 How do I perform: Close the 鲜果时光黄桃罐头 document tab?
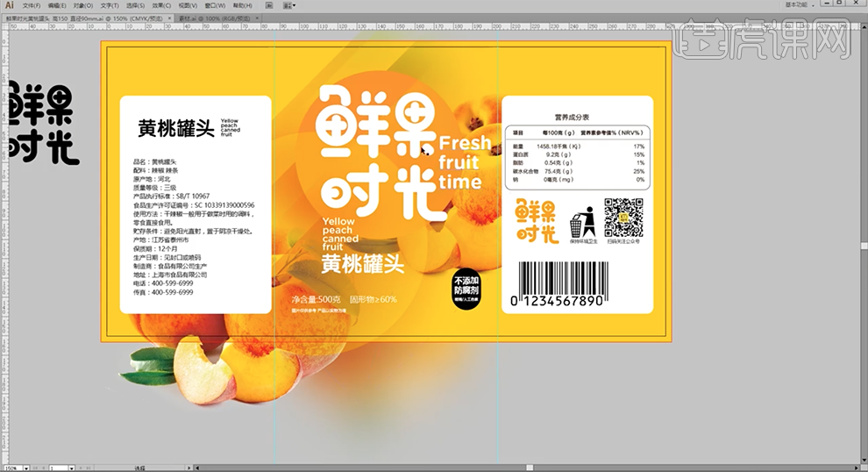tap(169, 18)
